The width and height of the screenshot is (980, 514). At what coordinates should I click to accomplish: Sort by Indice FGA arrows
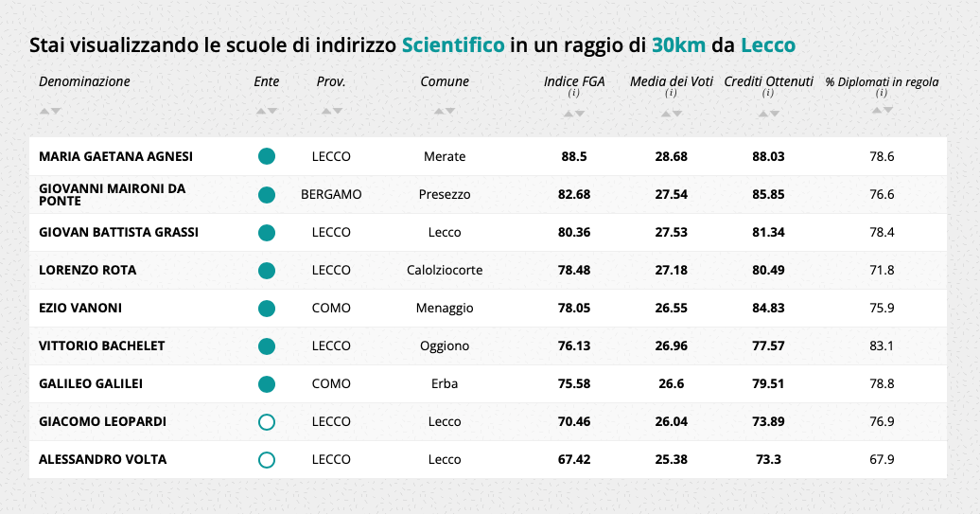pos(574,114)
